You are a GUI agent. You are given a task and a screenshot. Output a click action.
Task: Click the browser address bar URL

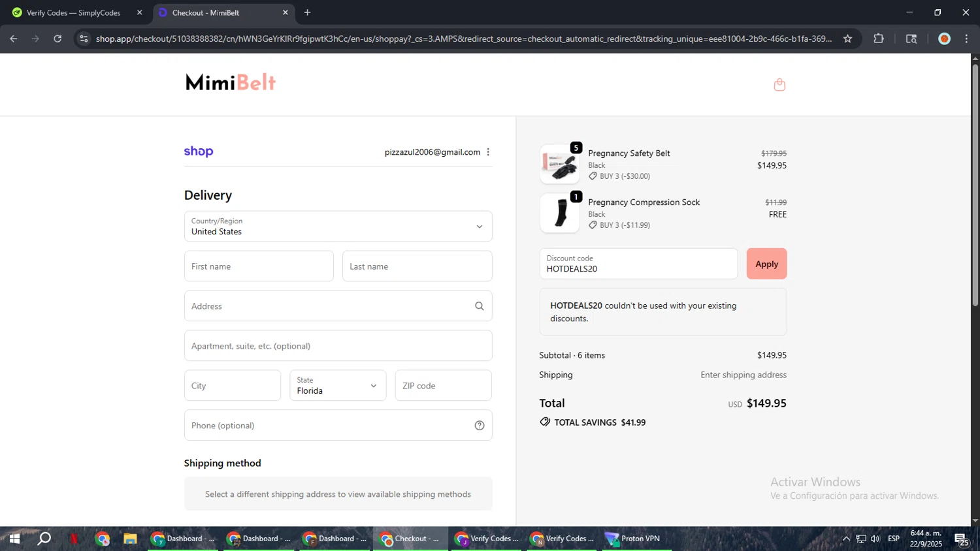pyautogui.click(x=464, y=39)
